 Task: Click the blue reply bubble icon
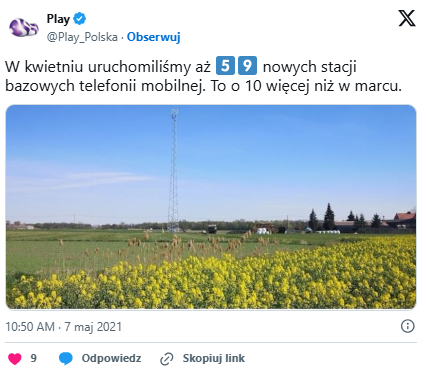[66, 359]
